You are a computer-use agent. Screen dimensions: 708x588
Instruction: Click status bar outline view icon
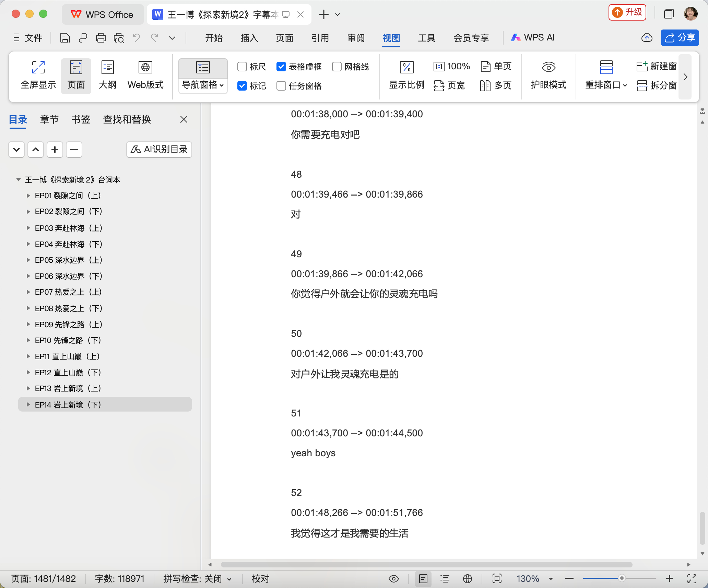click(x=445, y=579)
